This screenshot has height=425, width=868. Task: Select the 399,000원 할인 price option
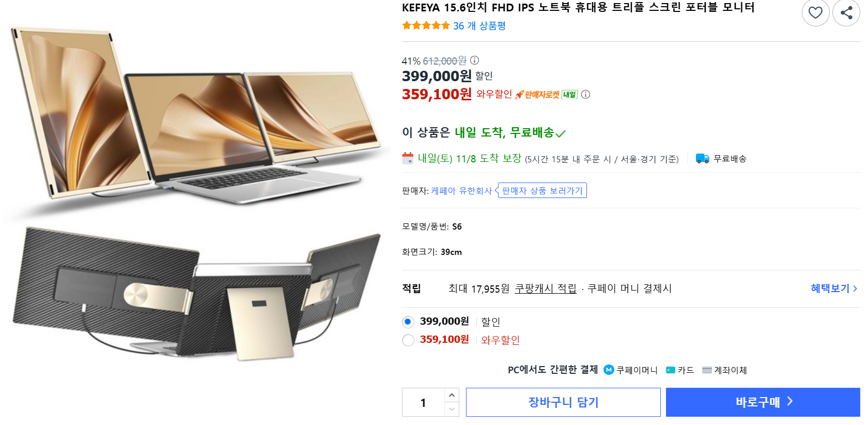click(408, 322)
